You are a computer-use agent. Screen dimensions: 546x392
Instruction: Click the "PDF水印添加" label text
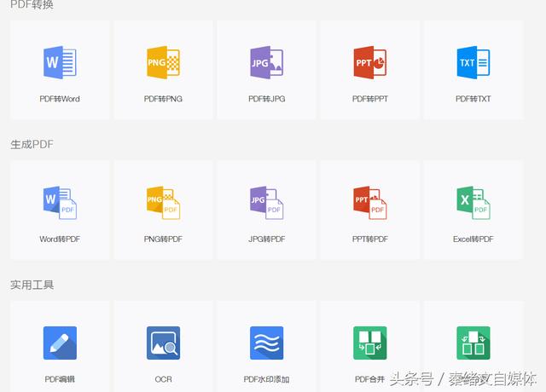pyautogui.click(x=267, y=379)
